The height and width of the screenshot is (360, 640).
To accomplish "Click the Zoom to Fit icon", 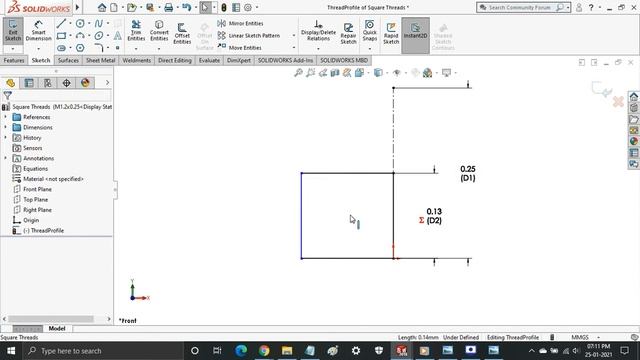I will 298,73.
